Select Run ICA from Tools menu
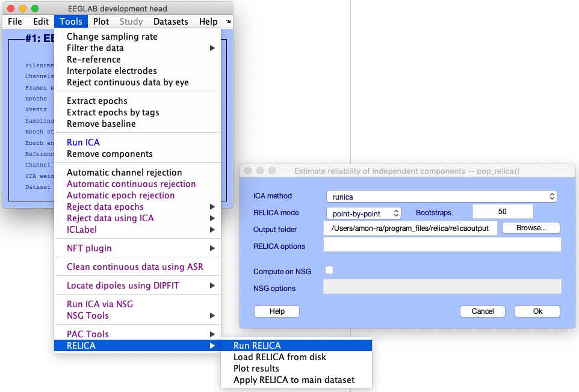 pyautogui.click(x=83, y=142)
